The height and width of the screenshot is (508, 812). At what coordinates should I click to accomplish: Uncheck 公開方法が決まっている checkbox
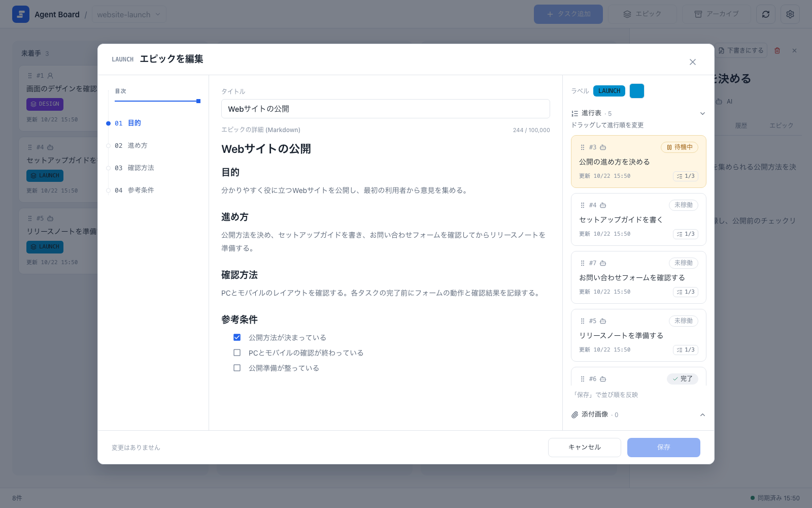click(x=237, y=337)
